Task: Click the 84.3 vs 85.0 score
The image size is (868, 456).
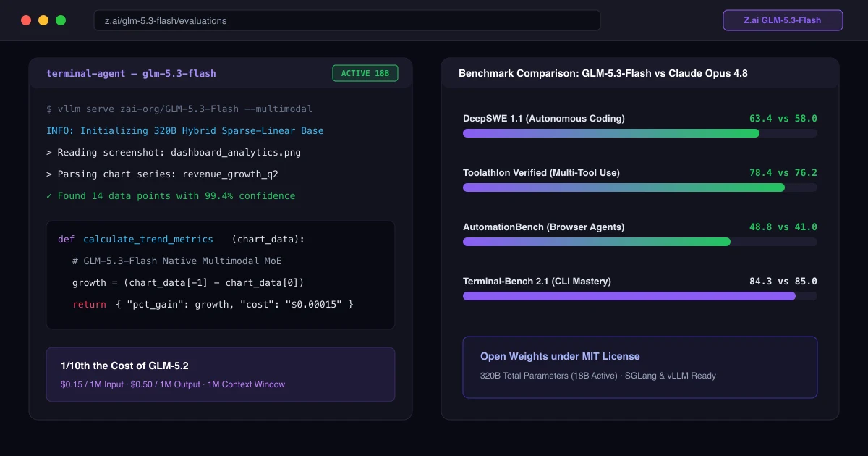Action: pos(783,281)
